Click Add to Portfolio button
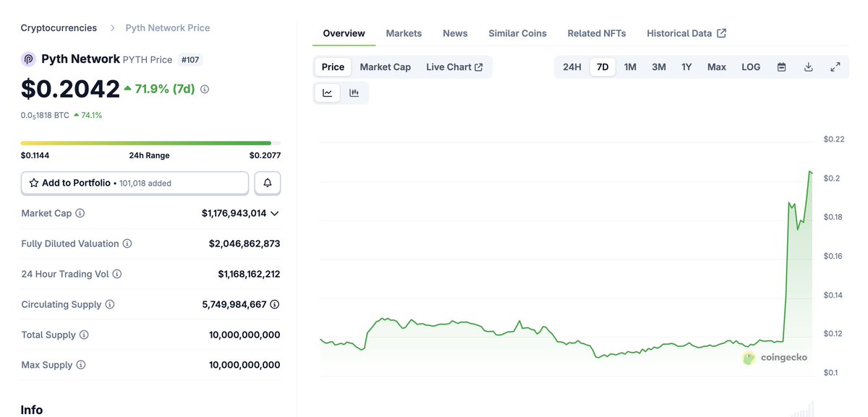Image resolution: width=868 pixels, height=417 pixels. coord(135,183)
